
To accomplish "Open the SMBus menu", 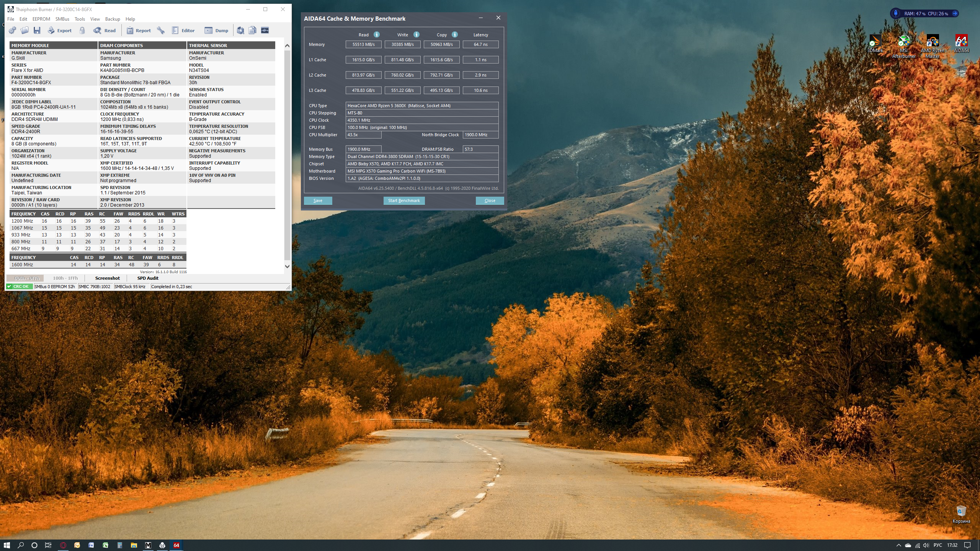I will [62, 19].
